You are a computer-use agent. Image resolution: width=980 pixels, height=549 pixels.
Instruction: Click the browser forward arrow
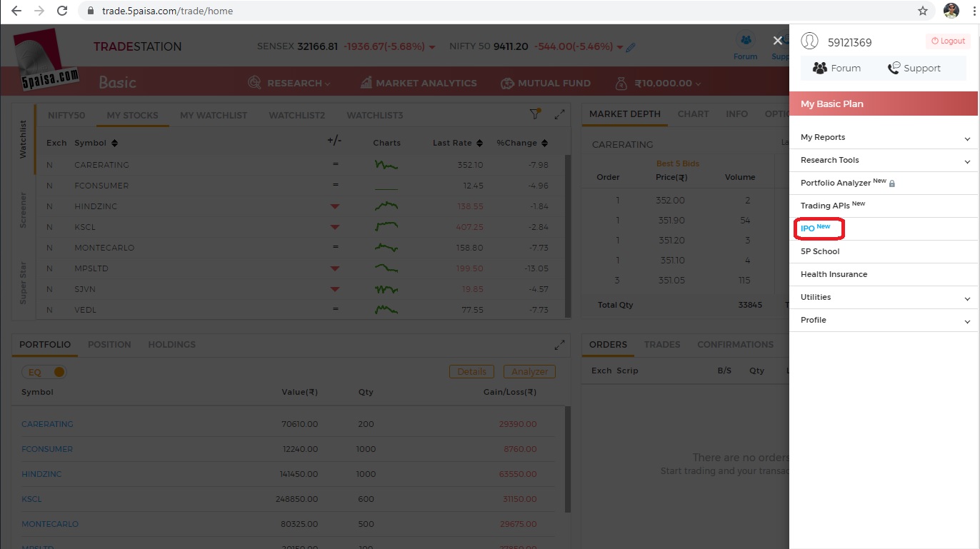click(x=39, y=11)
